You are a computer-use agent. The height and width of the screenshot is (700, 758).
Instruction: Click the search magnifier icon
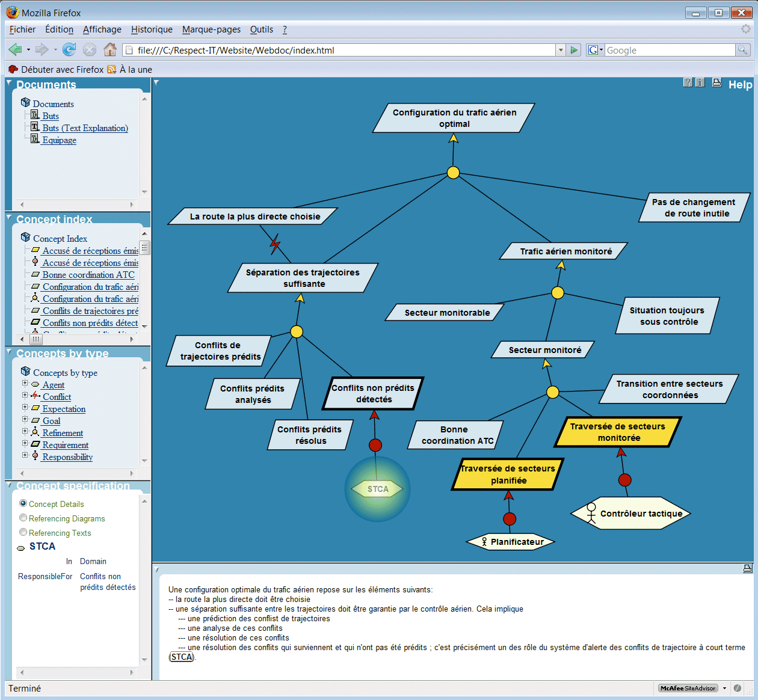[x=743, y=50]
